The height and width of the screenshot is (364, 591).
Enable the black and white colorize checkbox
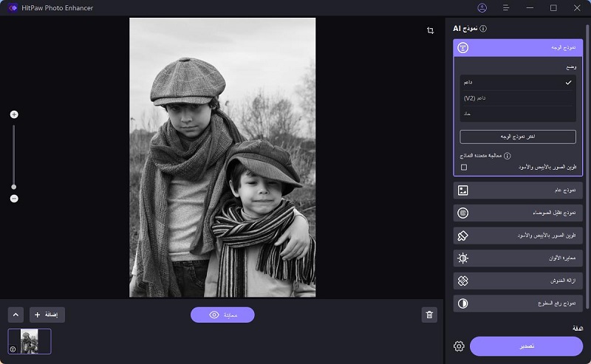point(464,168)
